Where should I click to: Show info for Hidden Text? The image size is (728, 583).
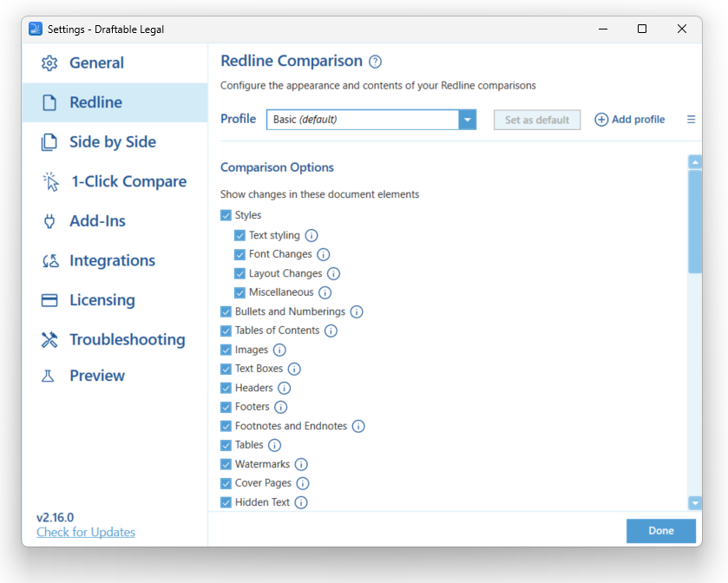click(x=301, y=502)
